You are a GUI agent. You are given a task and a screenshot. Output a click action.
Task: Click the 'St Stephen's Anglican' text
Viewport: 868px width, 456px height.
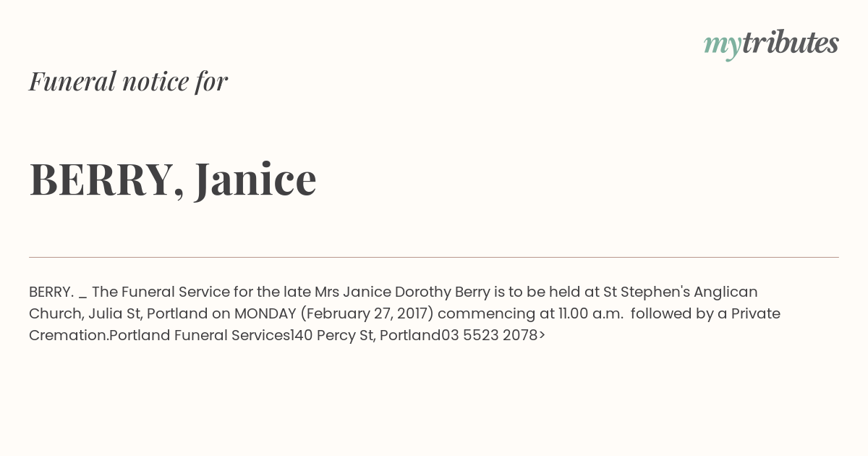(x=681, y=292)
